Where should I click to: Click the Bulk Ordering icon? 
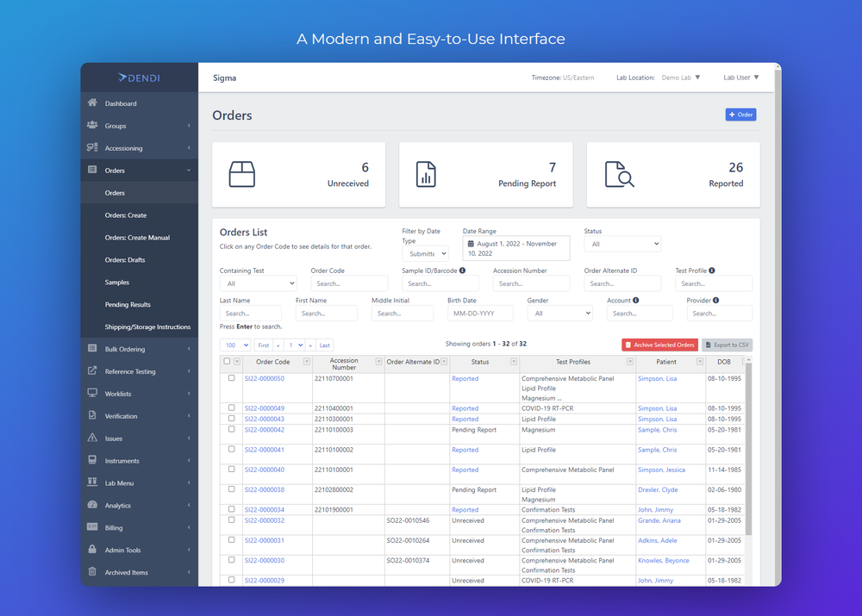[92, 348]
